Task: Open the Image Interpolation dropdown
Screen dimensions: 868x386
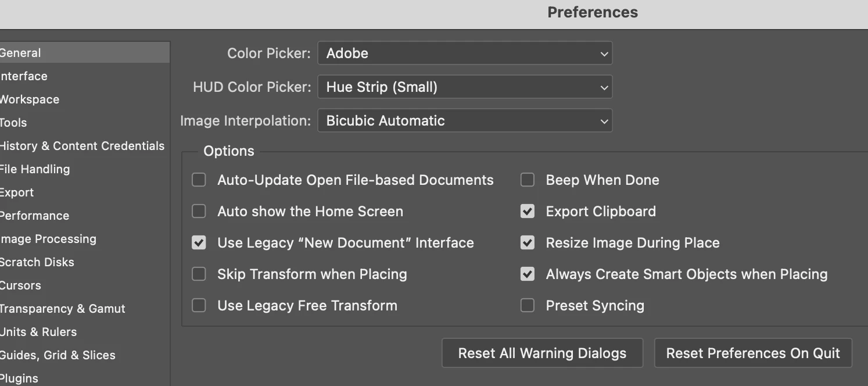Action: pyautogui.click(x=465, y=121)
